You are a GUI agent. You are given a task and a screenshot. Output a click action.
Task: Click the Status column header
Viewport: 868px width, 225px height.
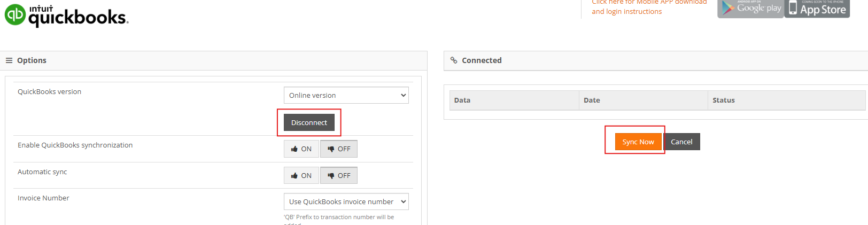pos(787,100)
